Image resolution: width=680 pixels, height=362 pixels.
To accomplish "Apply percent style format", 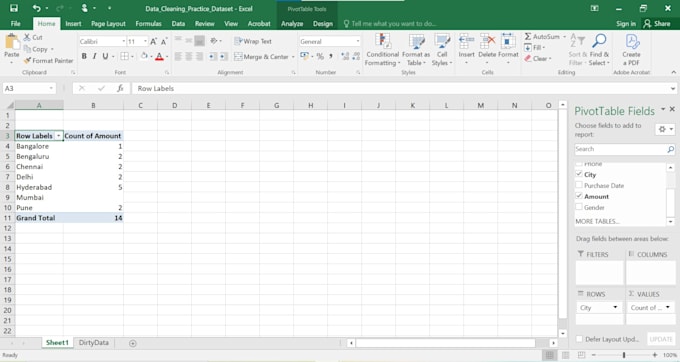I will (320, 56).
